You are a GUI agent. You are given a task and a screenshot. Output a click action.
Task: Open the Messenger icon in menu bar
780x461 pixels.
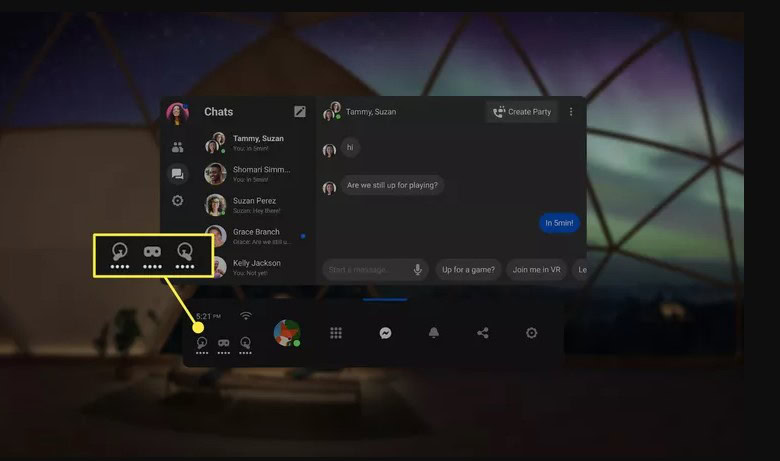[385, 333]
